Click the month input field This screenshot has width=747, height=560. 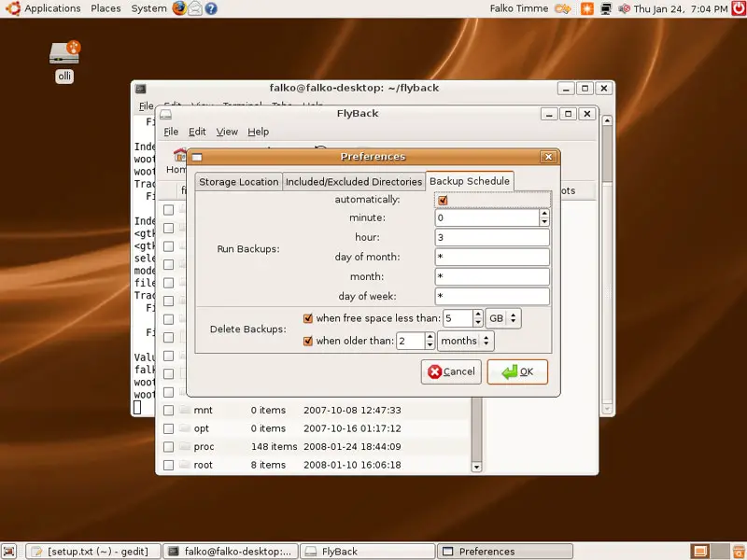(492, 276)
